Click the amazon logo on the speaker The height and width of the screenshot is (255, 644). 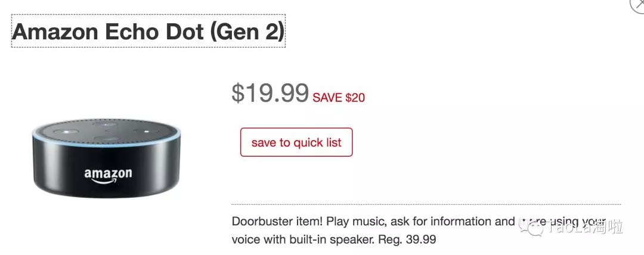tap(108, 173)
